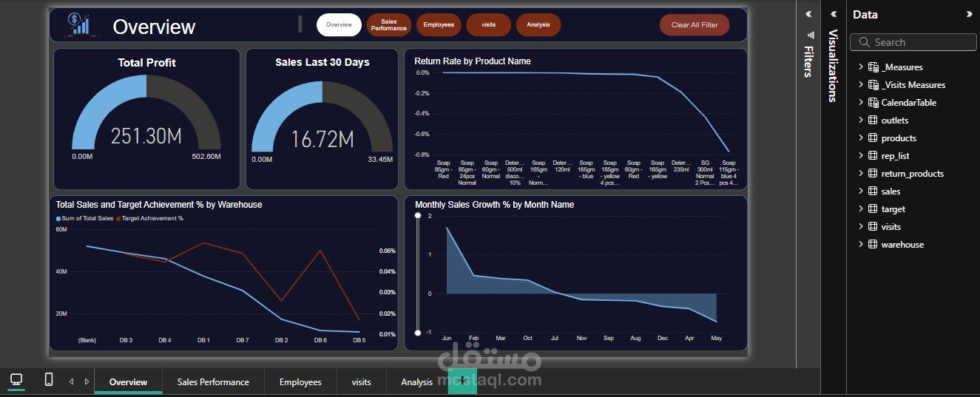
Task: Click the Overview navigation button in header
Action: coord(339,24)
